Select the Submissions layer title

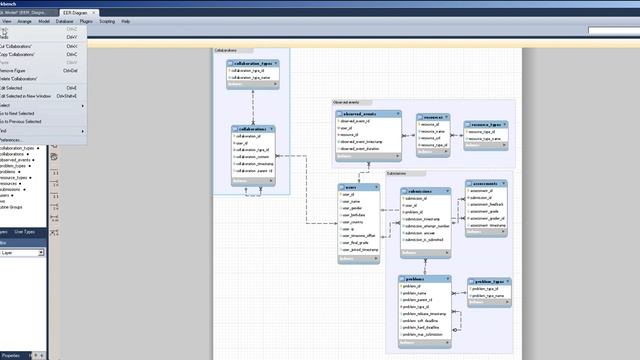[396, 173]
